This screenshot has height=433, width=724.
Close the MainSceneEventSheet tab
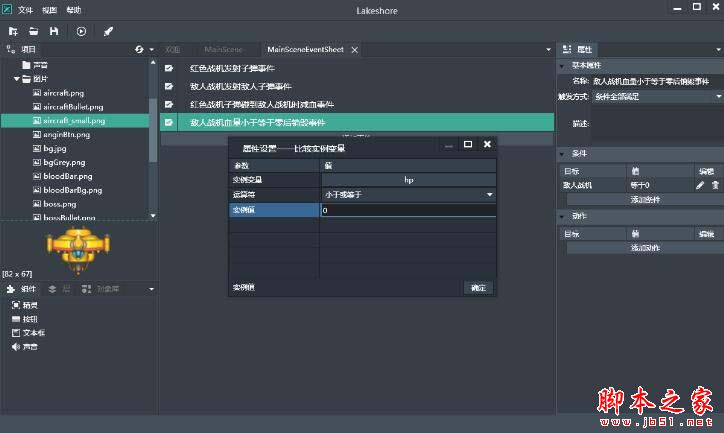click(355, 50)
